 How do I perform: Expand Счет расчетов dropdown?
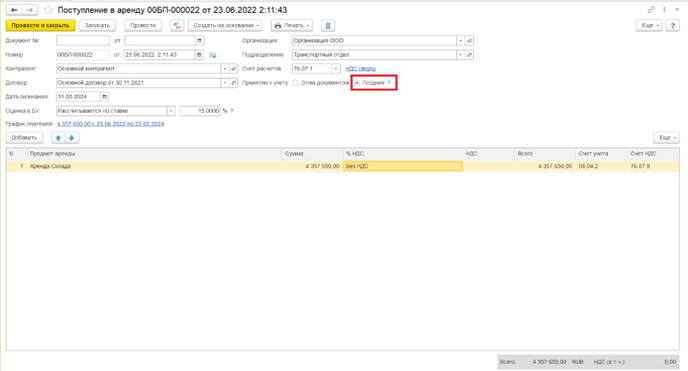pos(336,69)
